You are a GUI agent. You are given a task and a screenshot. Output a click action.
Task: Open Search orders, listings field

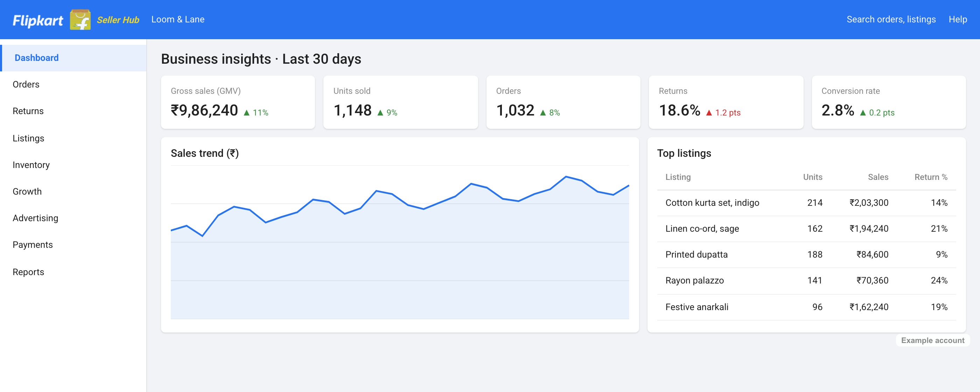[891, 19]
